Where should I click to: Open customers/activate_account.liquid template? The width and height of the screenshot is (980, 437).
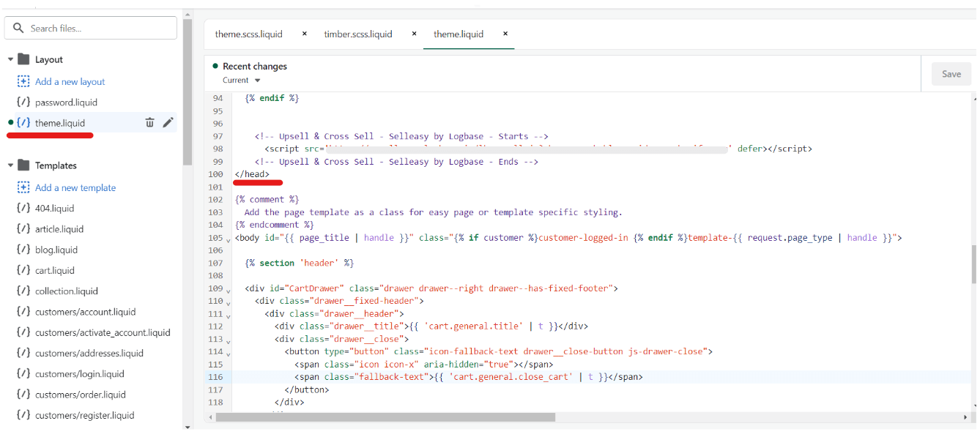point(103,332)
